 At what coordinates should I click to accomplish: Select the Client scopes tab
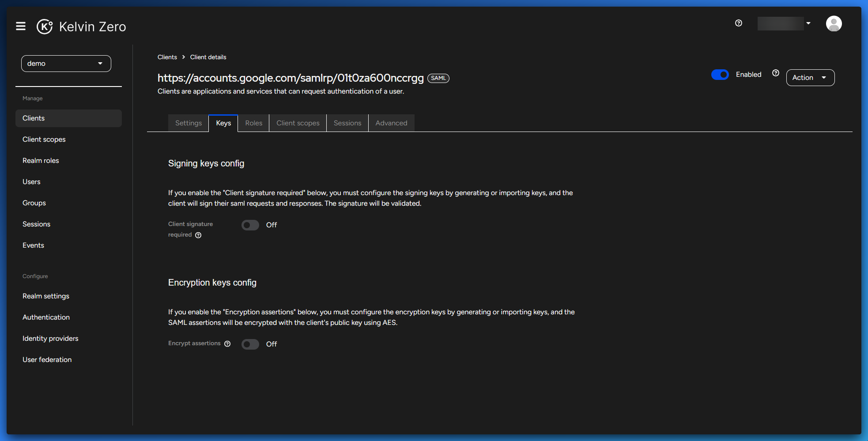[298, 123]
